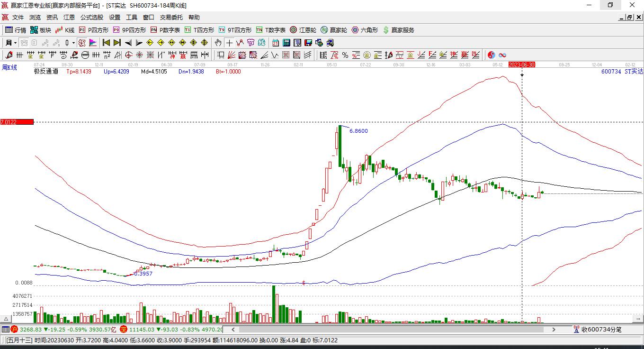Viewport: 644px width, 349px height.
Task: Expand the candlestick chart style dropdown arrow
Action: [x=73, y=43]
